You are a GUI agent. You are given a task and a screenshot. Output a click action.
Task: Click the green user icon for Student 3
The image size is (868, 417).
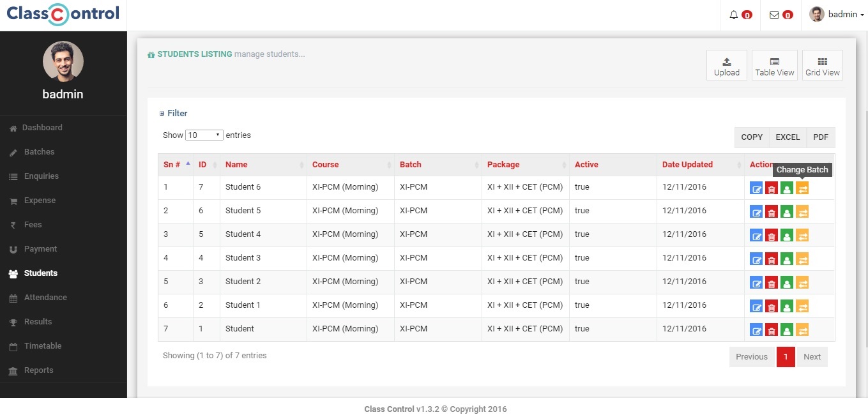[787, 259]
